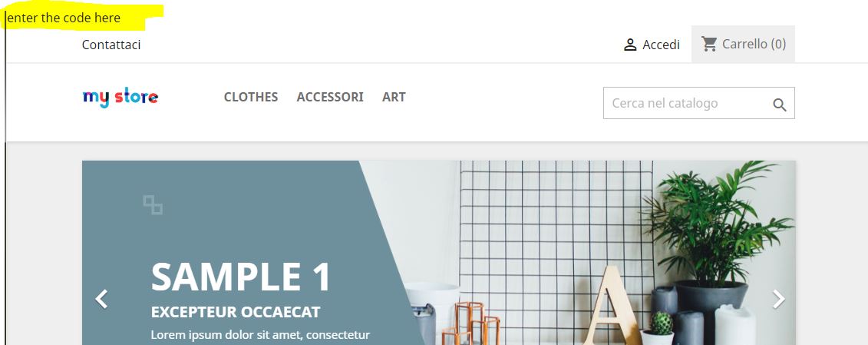
Task: Open the ART menu category
Action: tap(394, 97)
